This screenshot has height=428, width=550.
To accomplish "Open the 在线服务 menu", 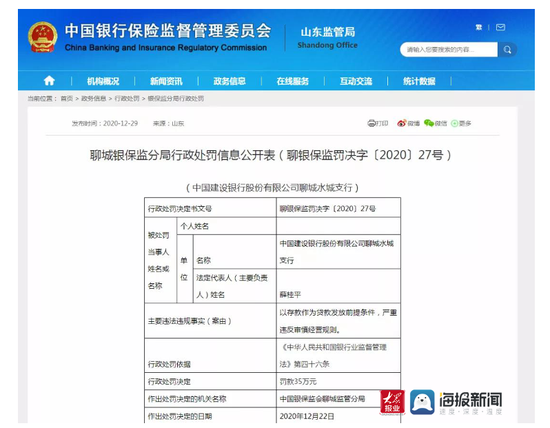I will 293,81.
